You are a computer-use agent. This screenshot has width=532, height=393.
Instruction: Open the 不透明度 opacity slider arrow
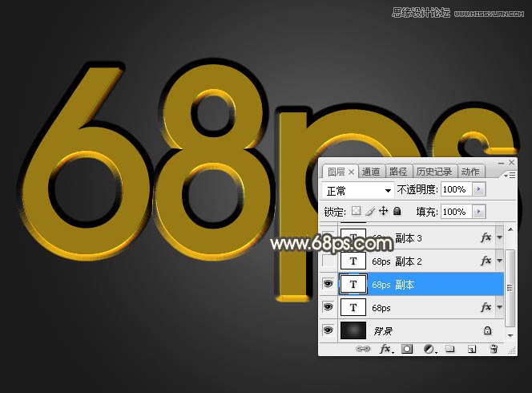coord(479,189)
